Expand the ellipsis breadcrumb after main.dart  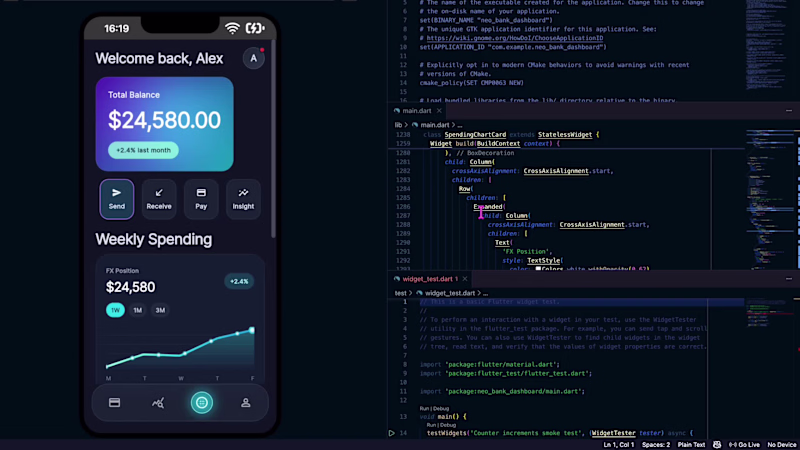[460, 125]
